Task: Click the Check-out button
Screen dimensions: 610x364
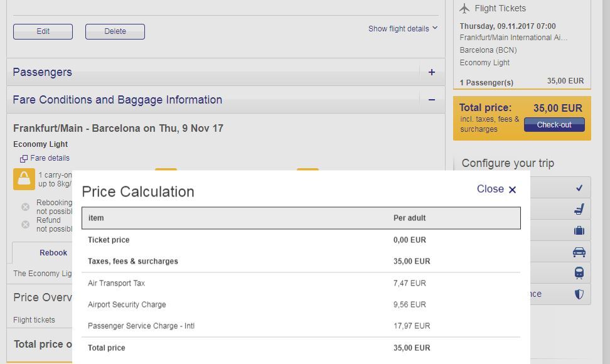Action: (x=554, y=125)
